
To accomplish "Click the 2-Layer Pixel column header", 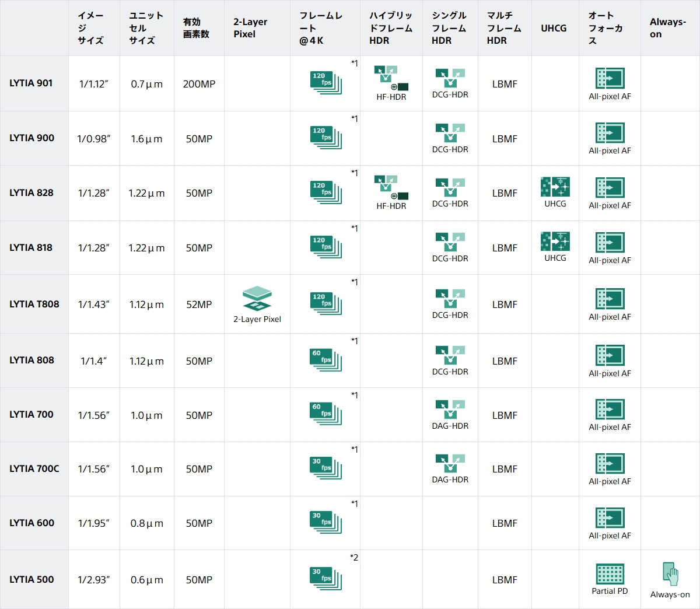I will click(x=250, y=28).
